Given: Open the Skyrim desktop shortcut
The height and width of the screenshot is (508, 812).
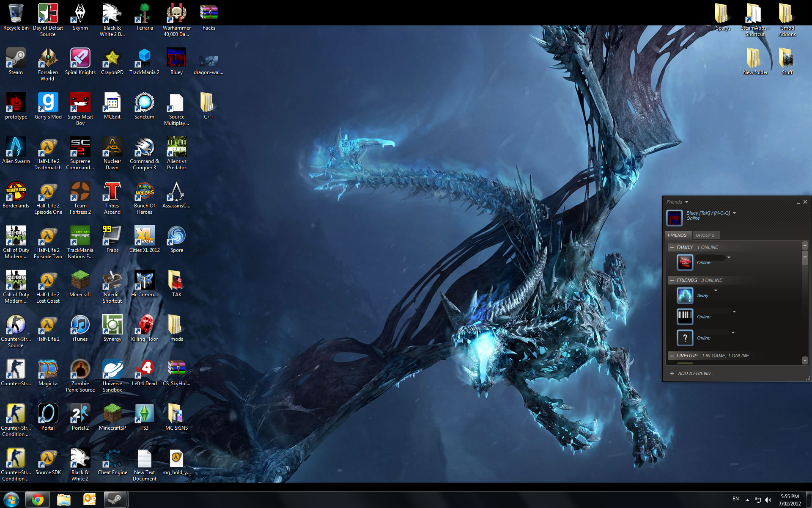Looking at the screenshot, I should coord(80,17).
